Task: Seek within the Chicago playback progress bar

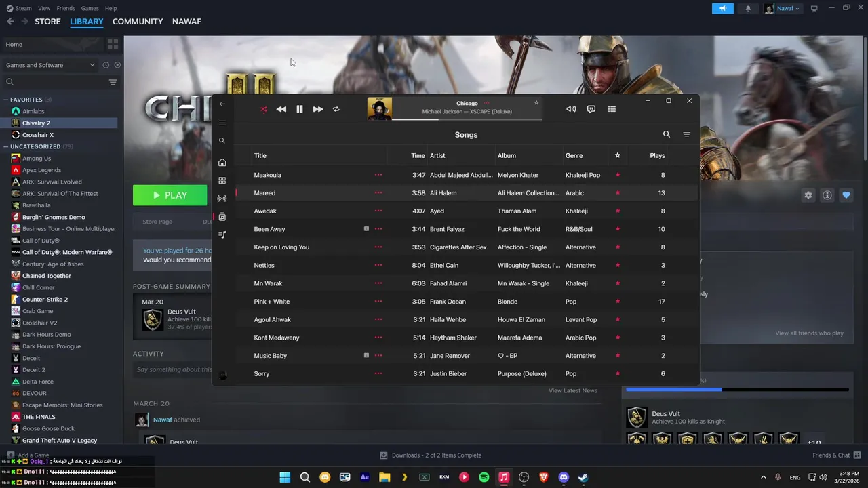Action: (x=467, y=120)
